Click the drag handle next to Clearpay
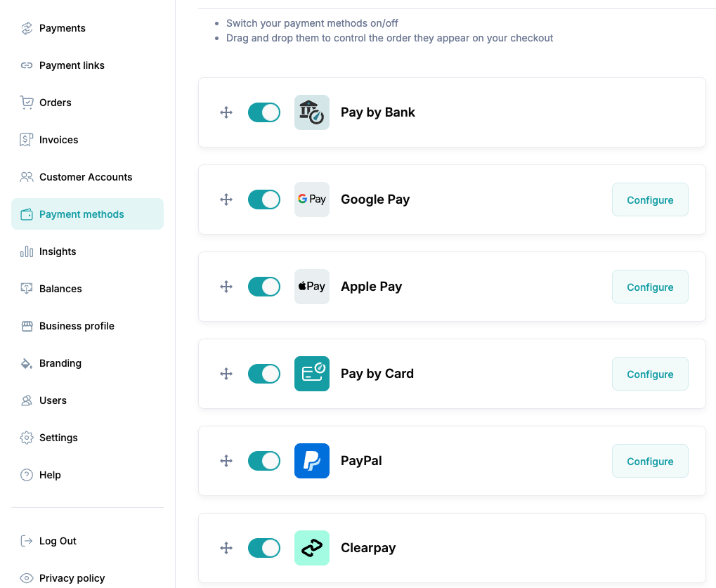This screenshot has width=716, height=588. click(x=226, y=548)
